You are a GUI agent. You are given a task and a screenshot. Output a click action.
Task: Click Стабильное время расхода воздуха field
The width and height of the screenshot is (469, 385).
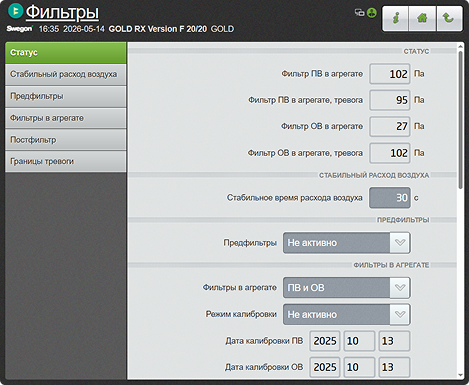(390, 198)
